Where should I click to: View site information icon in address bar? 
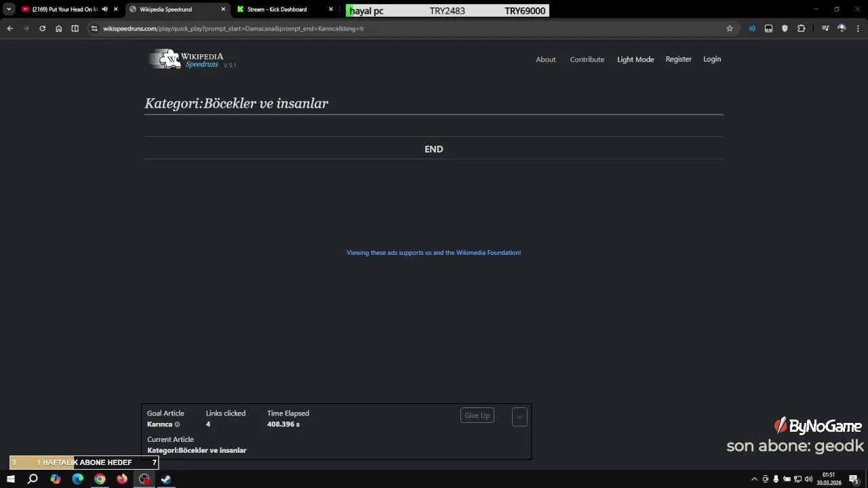coord(94,28)
